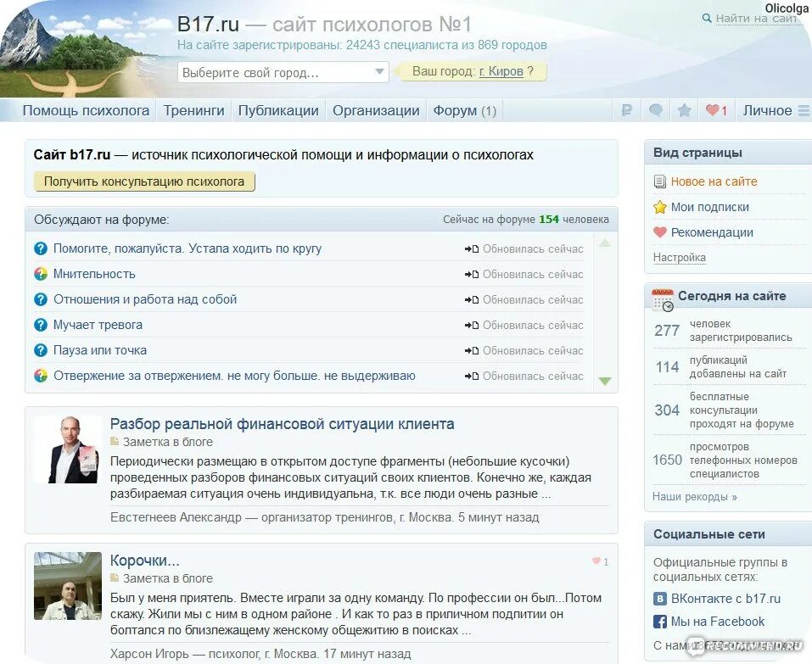Click the star icon beside Мои подписки

pyautogui.click(x=659, y=207)
